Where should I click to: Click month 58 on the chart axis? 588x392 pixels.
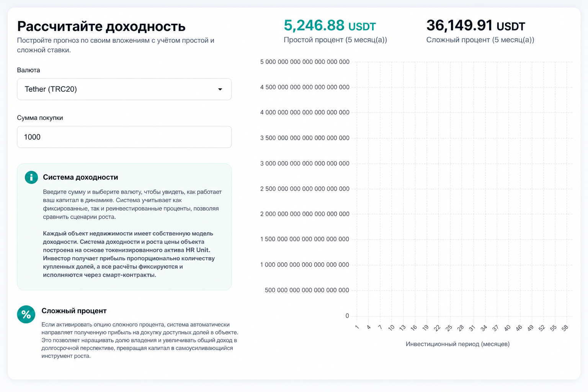pyautogui.click(x=565, y=328)
